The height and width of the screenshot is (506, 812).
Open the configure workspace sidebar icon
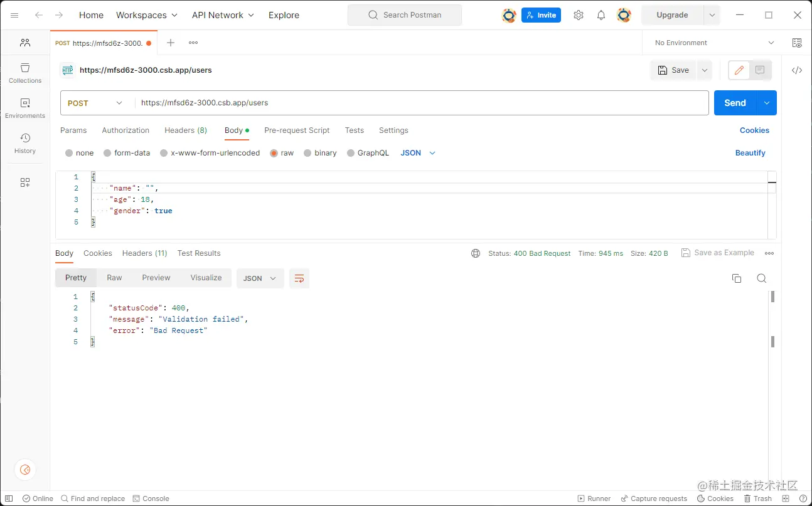point(25,182)
